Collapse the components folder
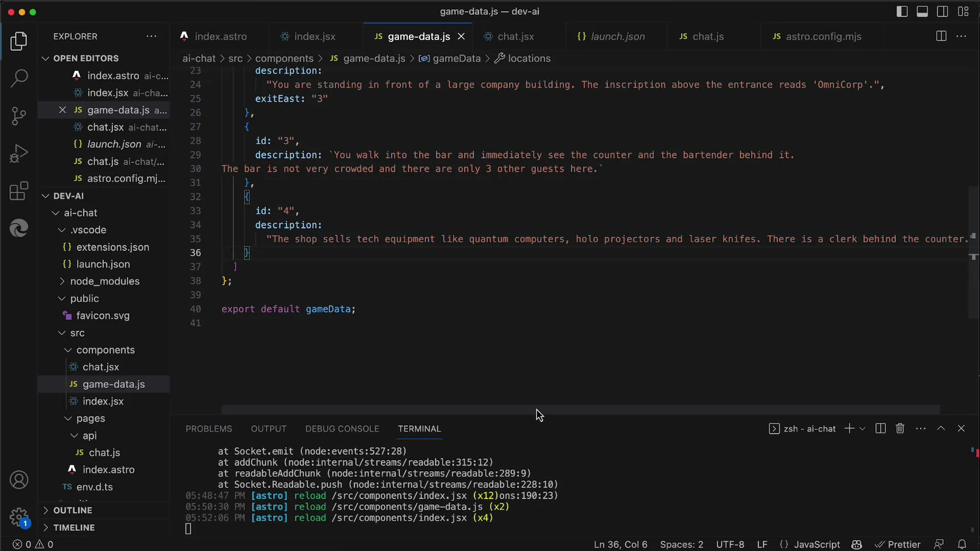Screen dimensions: 980x551 click(x=105, y=350)
